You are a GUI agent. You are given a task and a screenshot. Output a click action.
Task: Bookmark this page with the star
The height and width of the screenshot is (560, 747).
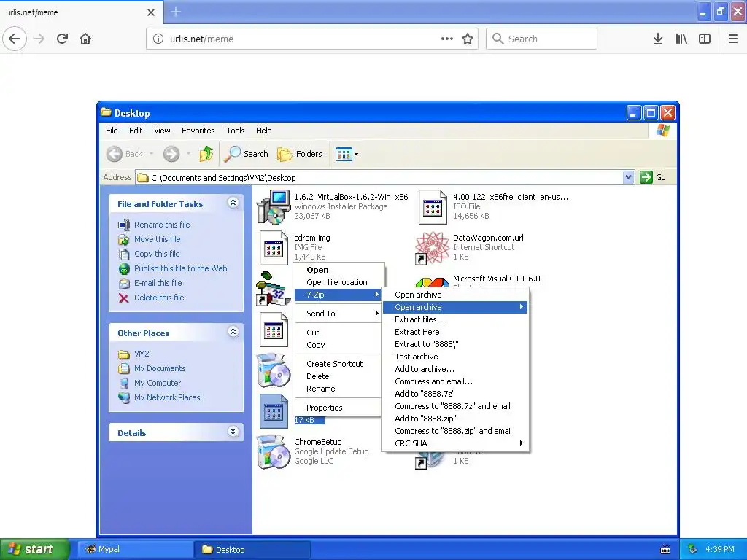pos(468,39)
